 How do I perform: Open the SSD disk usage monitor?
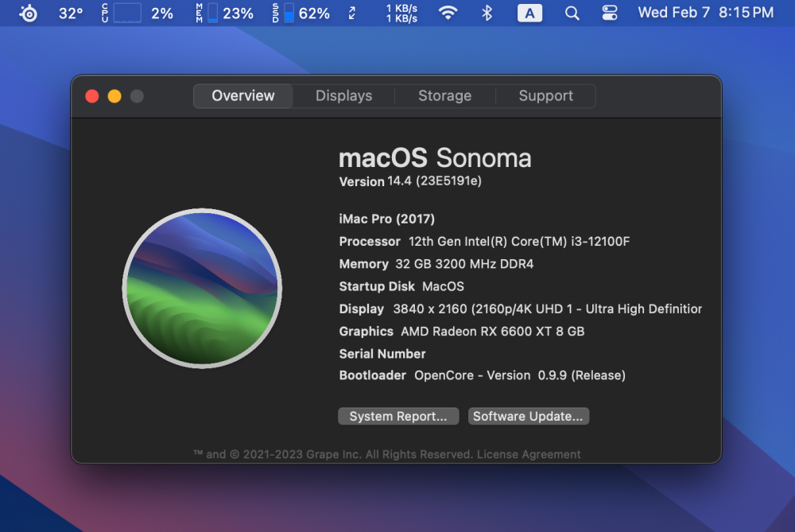(289, 14)
